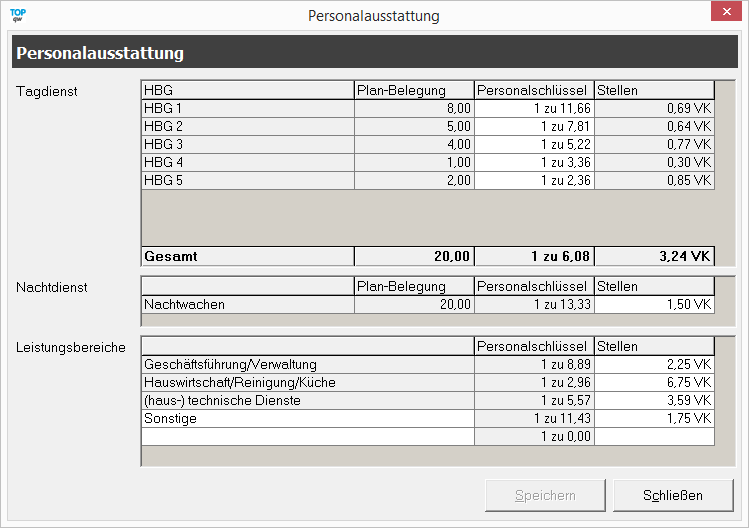Click the TOP qw application icon
The width and height of the screenshot is (749, 528).
[x=17, y=15]
